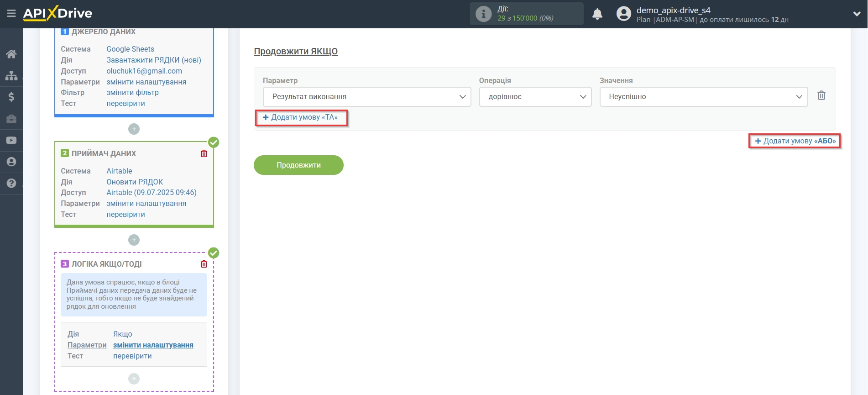868x395 pixels.
Task: Open the Google Sheets system link
Action: pyautogui.click(x=130, y=49)
